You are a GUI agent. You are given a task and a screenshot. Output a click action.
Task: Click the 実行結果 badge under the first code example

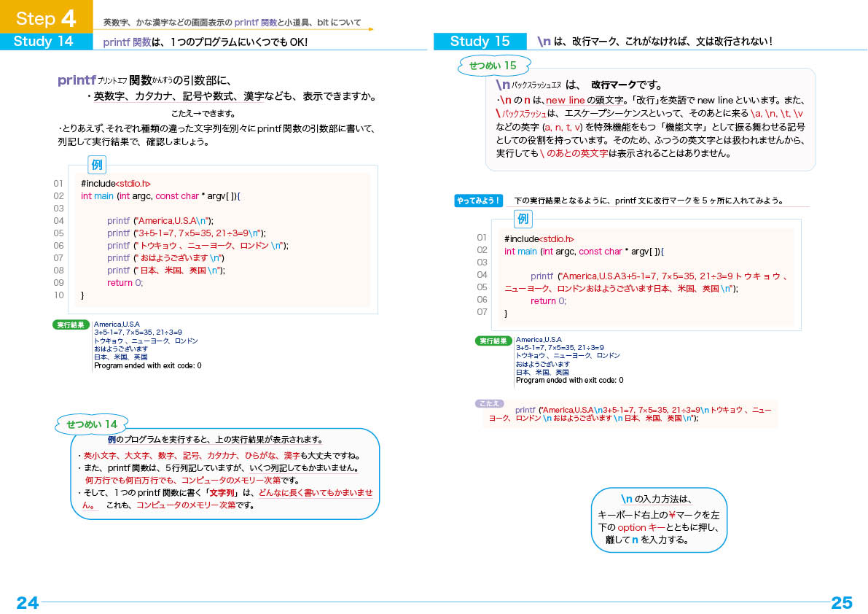[70, 324]
